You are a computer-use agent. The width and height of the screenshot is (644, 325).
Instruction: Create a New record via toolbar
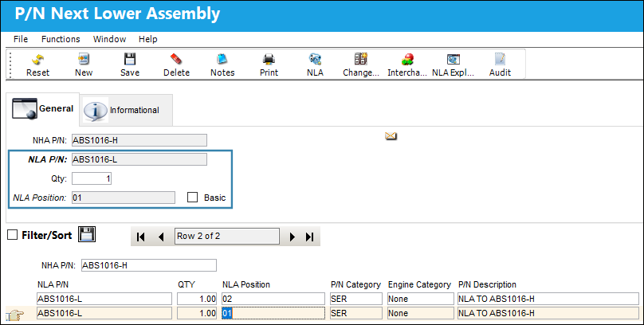[x=84, y=60]
